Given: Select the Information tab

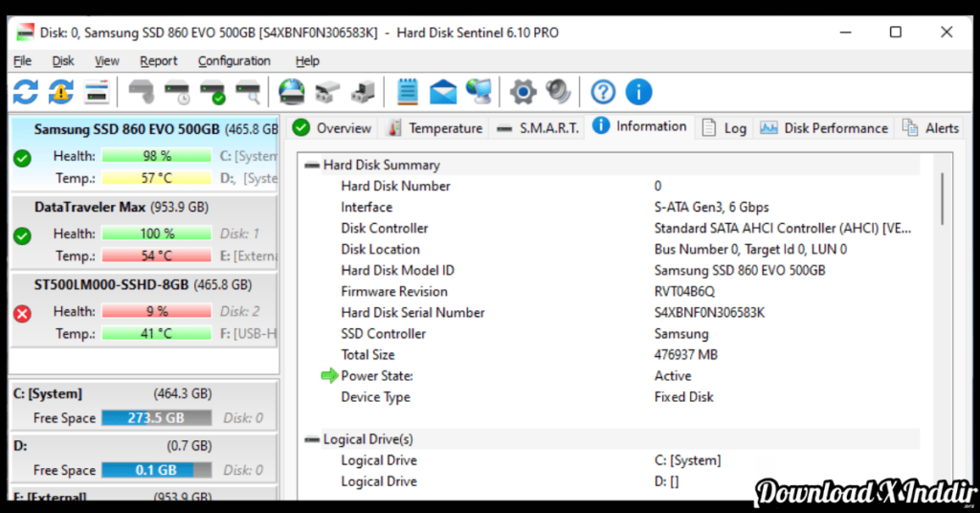Looking at the screenshot, I should pos(639,126).
